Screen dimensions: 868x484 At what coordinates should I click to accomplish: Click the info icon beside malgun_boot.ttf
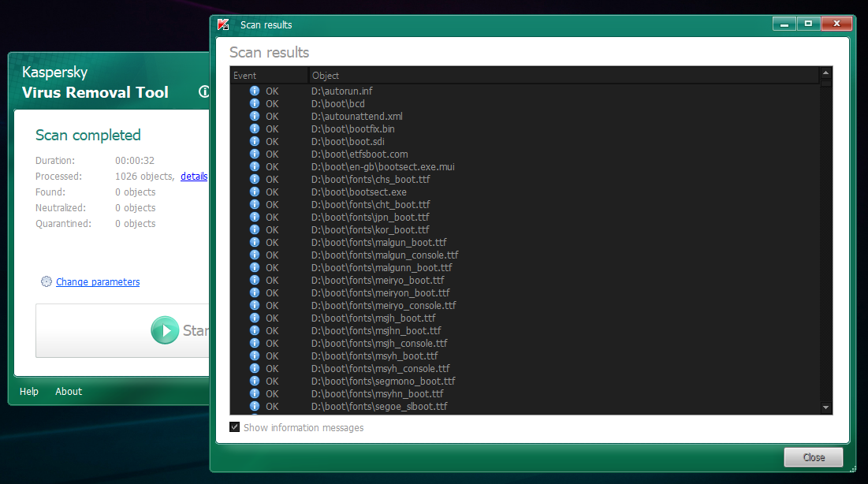coord(255,243)
